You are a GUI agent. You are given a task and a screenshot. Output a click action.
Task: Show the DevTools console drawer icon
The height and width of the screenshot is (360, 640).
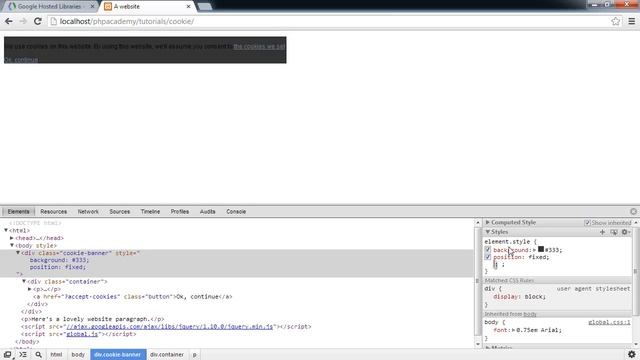pyautogui.click(x=23, y=355)
